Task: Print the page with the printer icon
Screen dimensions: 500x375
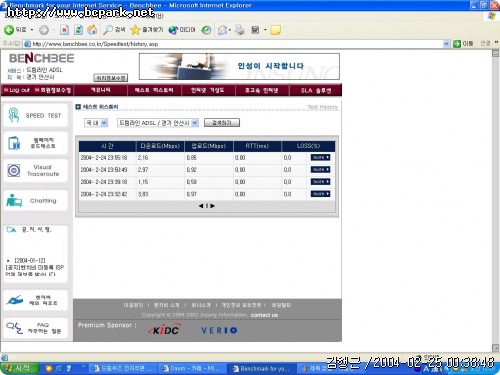Action: pos(239,30)
